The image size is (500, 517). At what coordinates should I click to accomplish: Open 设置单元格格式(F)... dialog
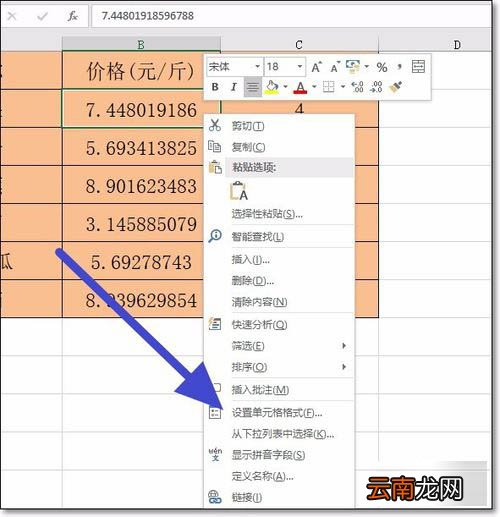[279, 413]
